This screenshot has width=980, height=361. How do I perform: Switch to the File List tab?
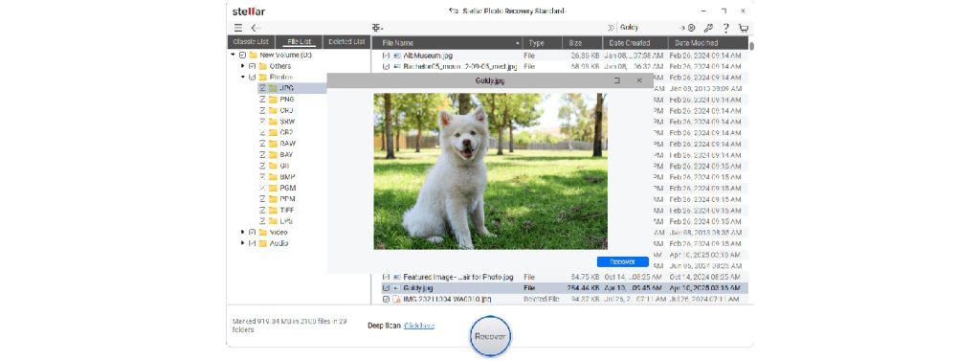point(299,42)
